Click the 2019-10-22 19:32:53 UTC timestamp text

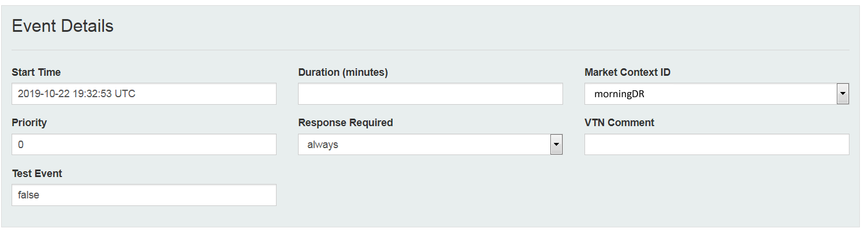(77, 94)
